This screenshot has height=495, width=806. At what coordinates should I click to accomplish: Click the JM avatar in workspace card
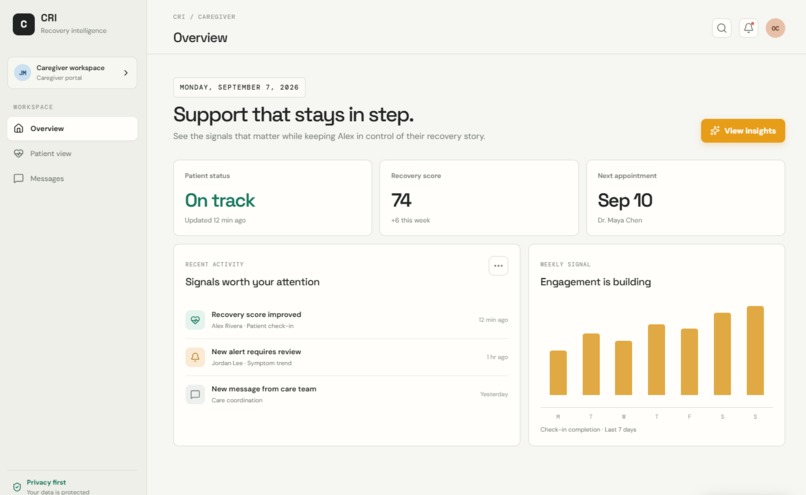coord(23,72)
